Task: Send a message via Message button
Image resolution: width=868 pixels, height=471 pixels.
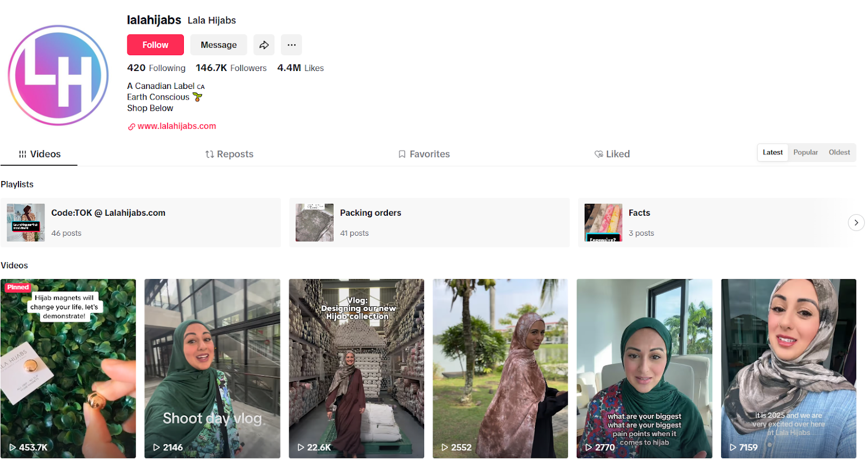Action: [219, 45]
